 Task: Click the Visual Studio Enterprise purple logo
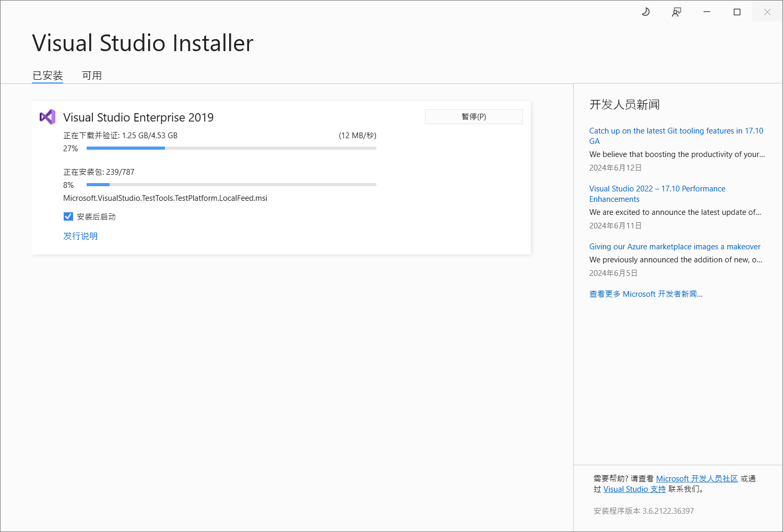point(48,117)
